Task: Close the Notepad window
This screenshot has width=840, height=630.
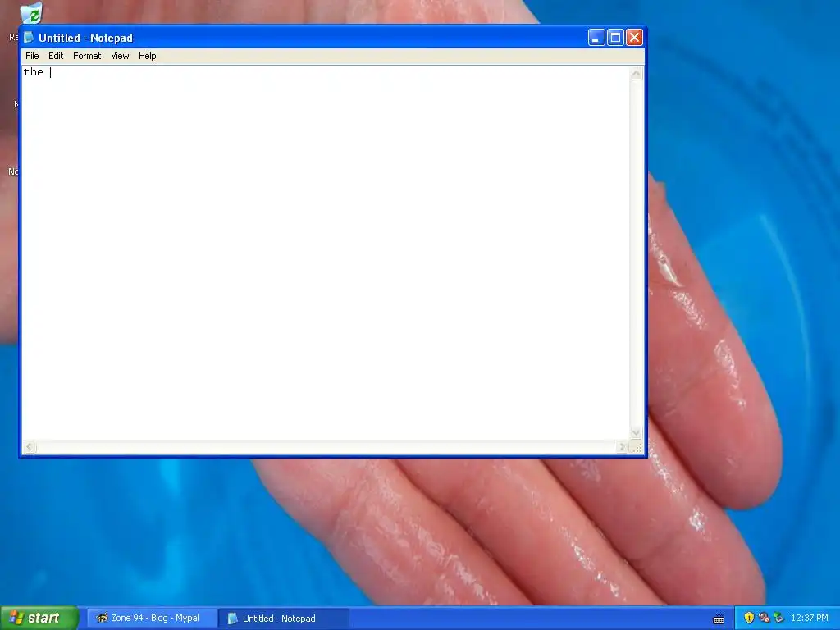Action: pos(634,38)
